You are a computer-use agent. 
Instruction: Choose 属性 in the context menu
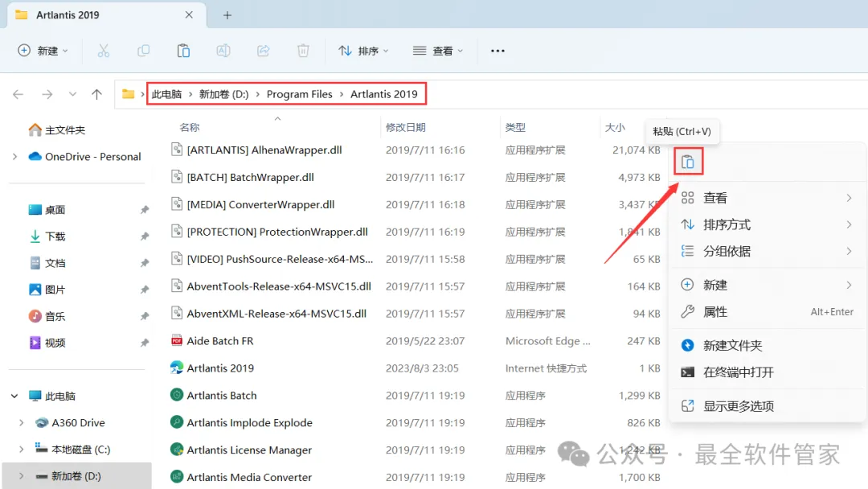coord(767,312)
